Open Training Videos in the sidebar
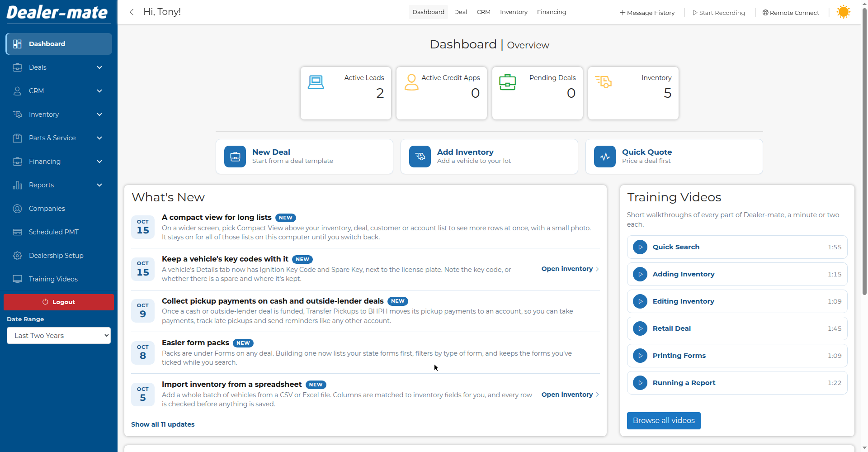 (x=59, y=279)
